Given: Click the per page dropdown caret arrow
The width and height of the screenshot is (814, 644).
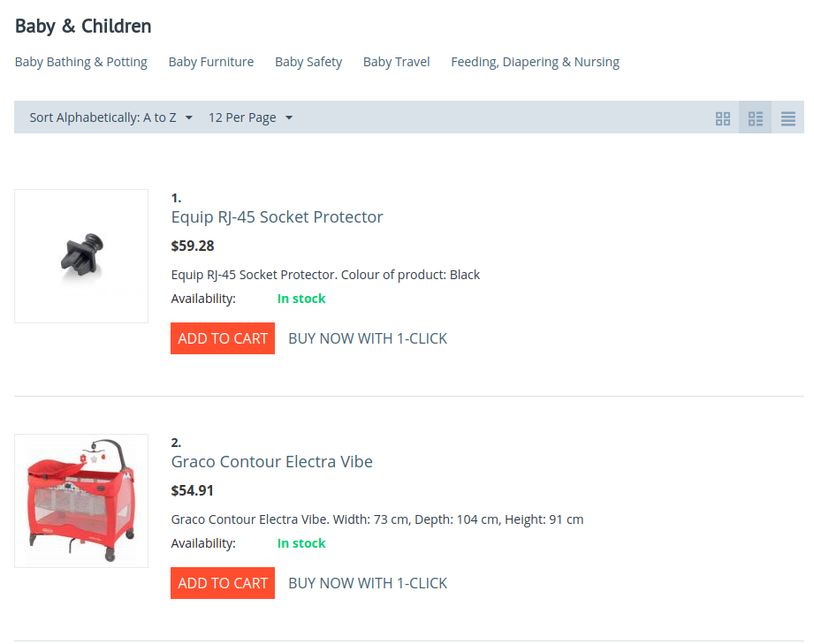Looking at the screenshot, I should [x=289, y=117].
